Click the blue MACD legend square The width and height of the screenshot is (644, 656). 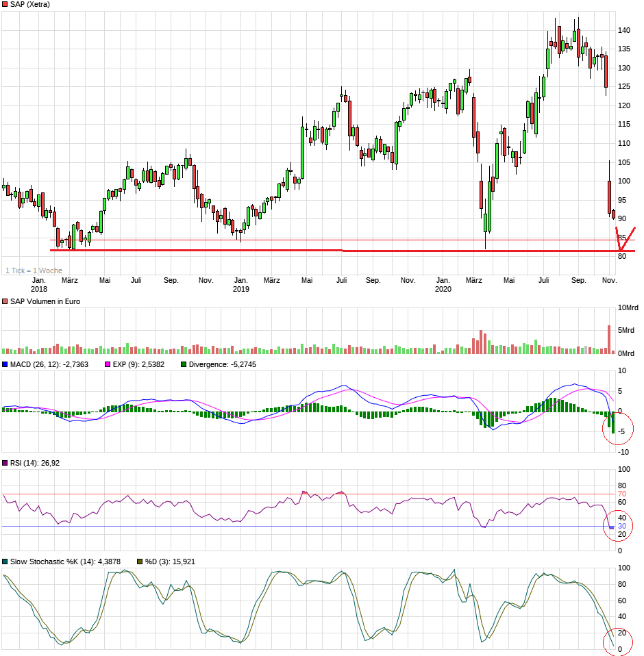(x=5, y=365)
